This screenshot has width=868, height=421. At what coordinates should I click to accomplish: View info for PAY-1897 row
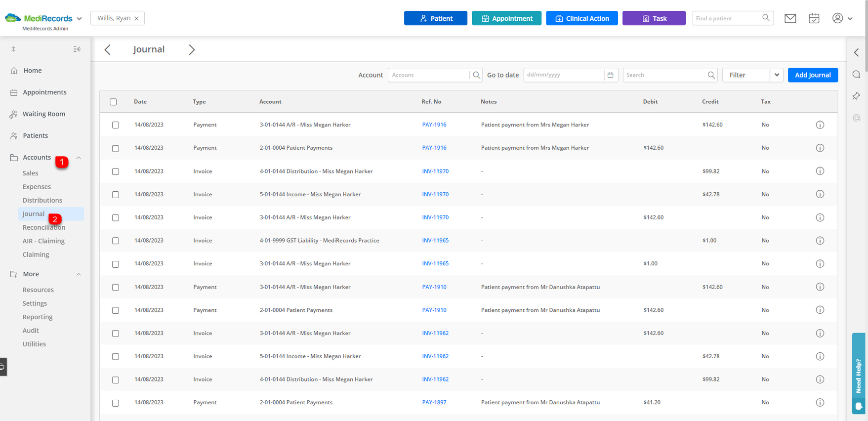pyautogui.click(x=820, y=403)
